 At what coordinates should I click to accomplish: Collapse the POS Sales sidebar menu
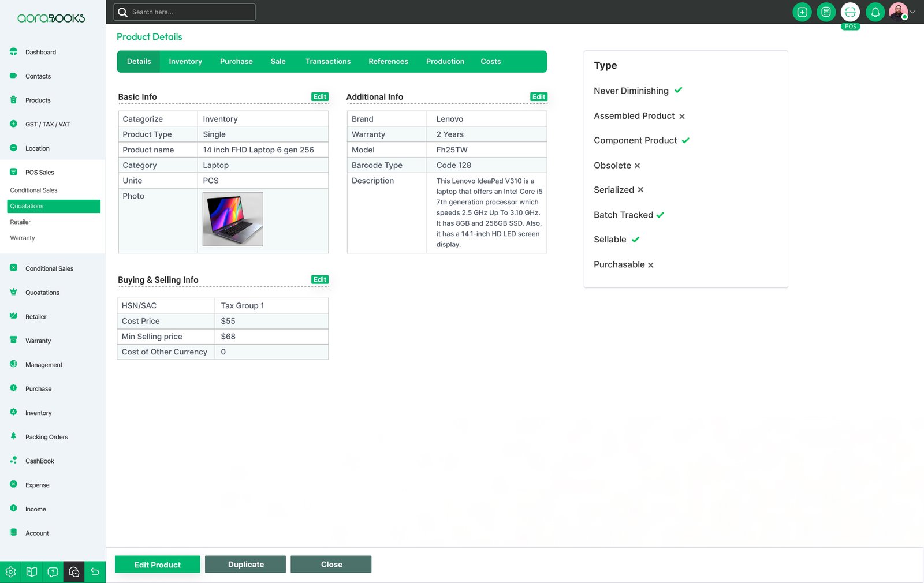pyautogui.click(x=39, y=173)
